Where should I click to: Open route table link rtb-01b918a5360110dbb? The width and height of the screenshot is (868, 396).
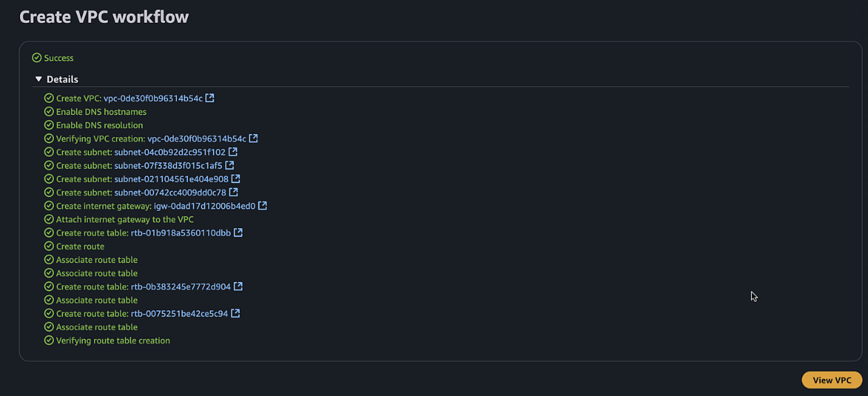click(180, 233)
